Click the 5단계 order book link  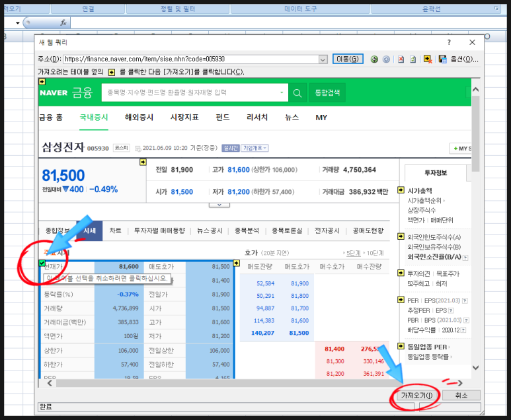click(x=353, y=253)
